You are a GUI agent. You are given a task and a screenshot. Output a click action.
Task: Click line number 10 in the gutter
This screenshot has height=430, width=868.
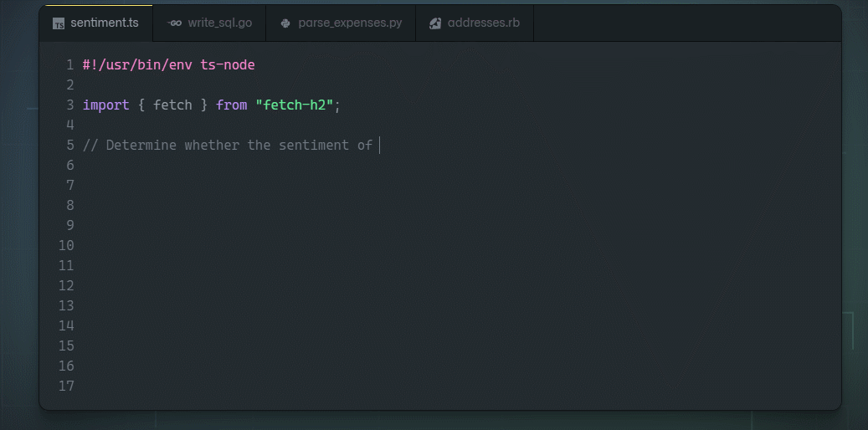(x=66, y=246)
